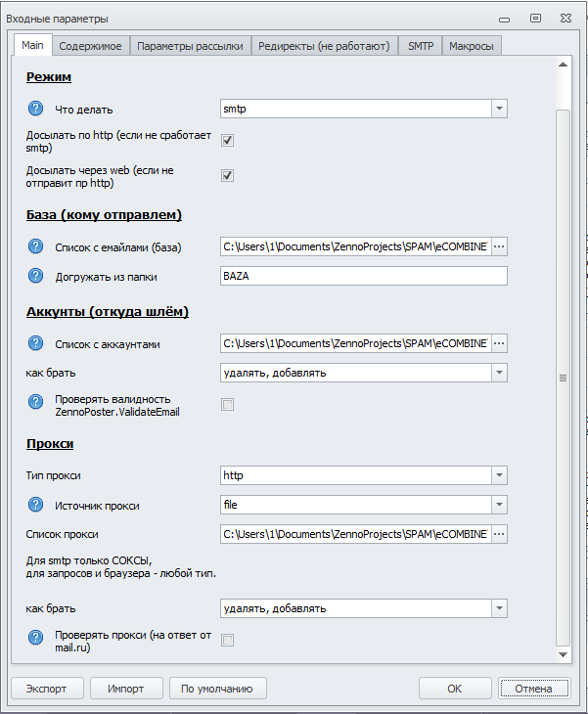Expand the 'Источник прокси' file dropdown
The height and width of the screenshot is (714, 588).
point(499,505)
